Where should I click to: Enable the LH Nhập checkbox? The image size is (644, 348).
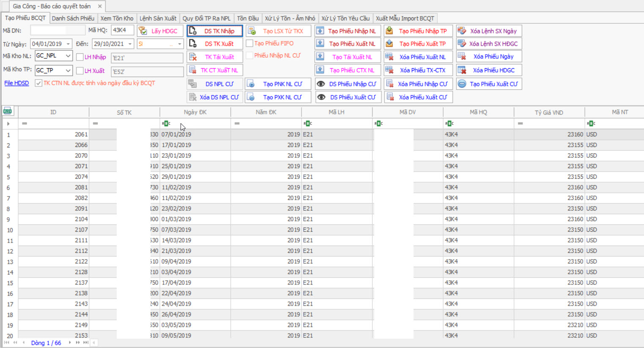(x=79, y=57)
